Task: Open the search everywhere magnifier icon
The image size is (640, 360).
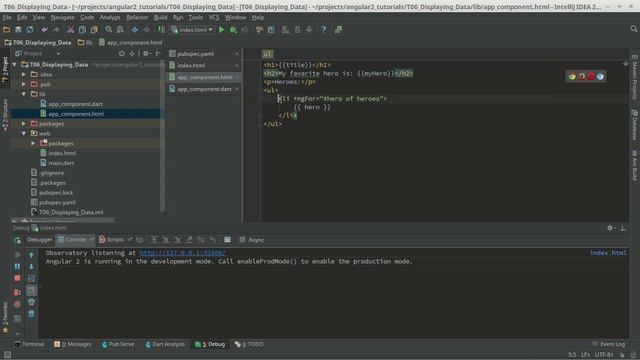Action: point(633,29)
